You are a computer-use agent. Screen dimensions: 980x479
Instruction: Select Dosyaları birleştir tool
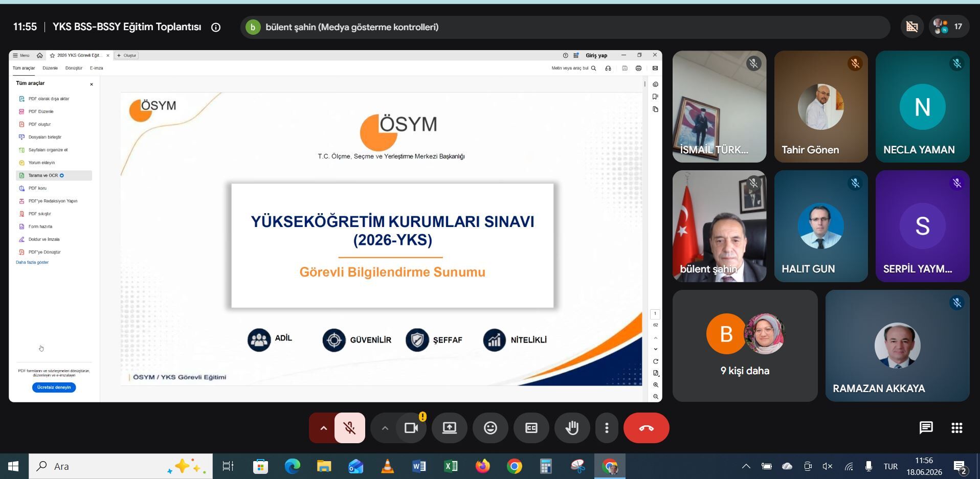tap(54, 137)
